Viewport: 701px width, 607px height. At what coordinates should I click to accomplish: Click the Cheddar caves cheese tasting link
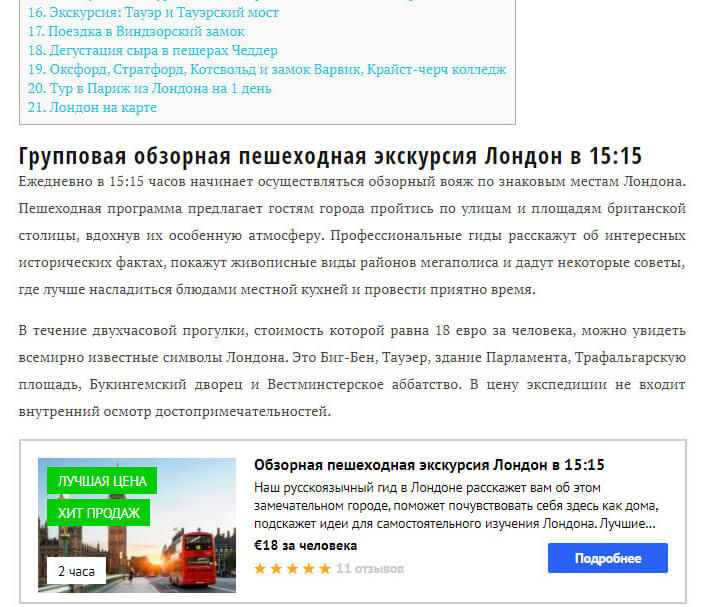pos(152,50)
